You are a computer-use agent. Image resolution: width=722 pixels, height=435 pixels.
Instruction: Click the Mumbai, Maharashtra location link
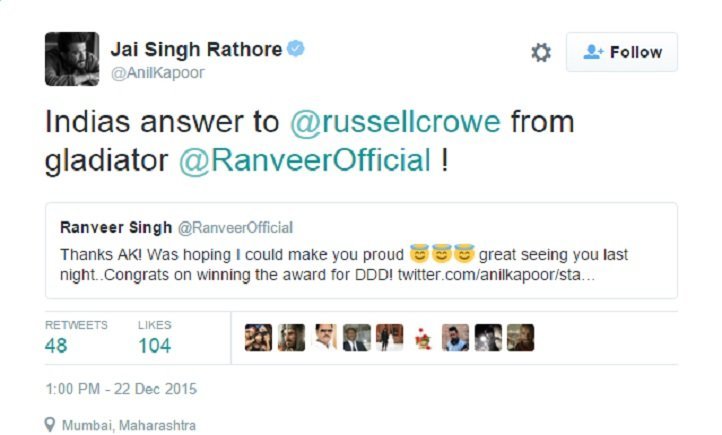pyautogui.click(x=129, y=425)
